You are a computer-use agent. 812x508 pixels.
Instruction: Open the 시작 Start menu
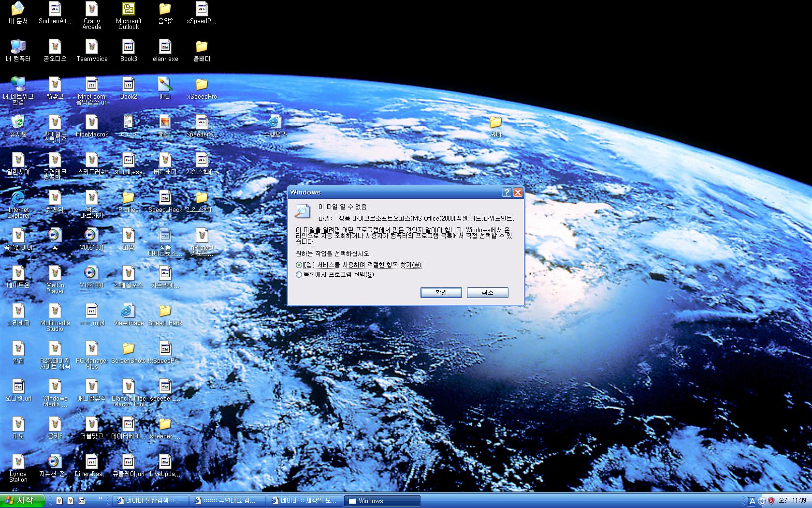pyautogui.click(x=22, y=501)
